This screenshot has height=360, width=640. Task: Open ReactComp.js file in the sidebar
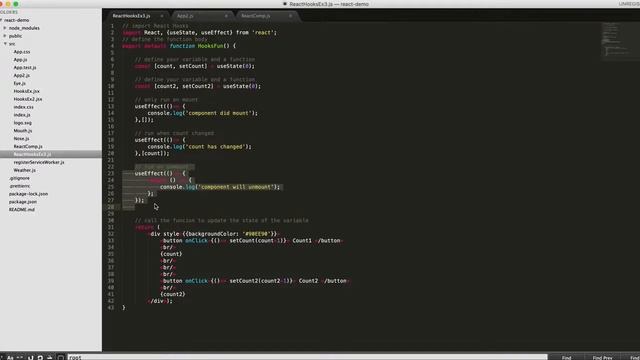(28, 147)
